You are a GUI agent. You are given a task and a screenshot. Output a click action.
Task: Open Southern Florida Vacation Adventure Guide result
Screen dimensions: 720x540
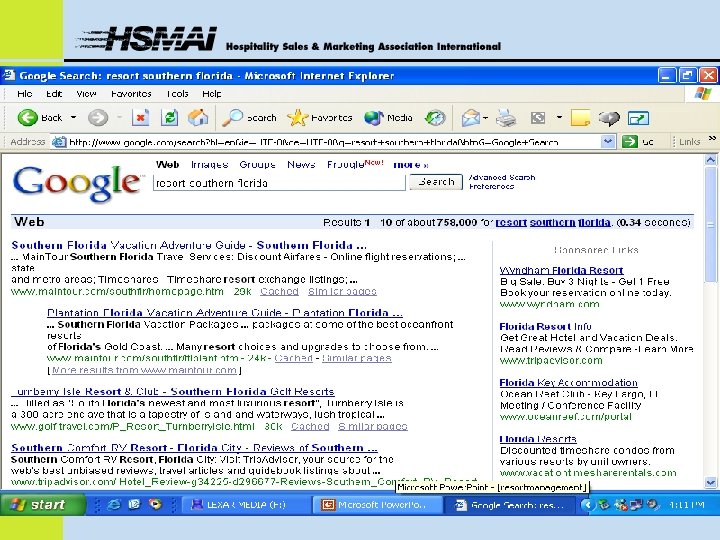click(189, 245)
